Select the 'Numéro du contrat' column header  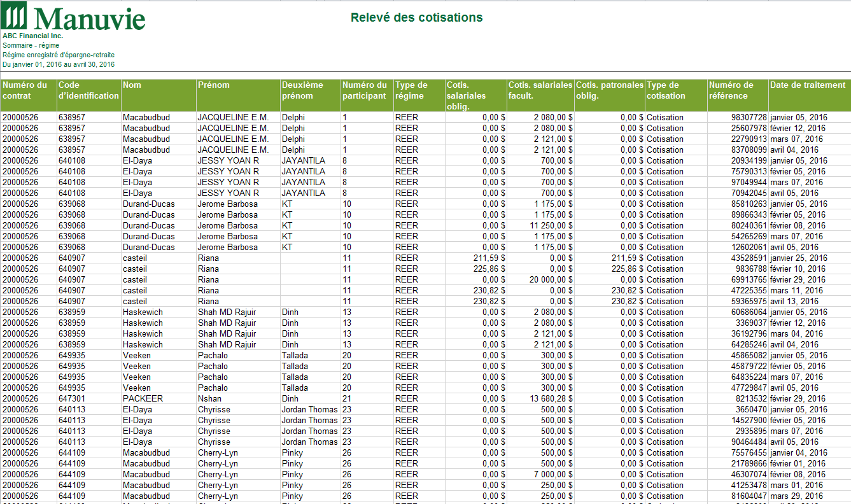tap(25, 90)
